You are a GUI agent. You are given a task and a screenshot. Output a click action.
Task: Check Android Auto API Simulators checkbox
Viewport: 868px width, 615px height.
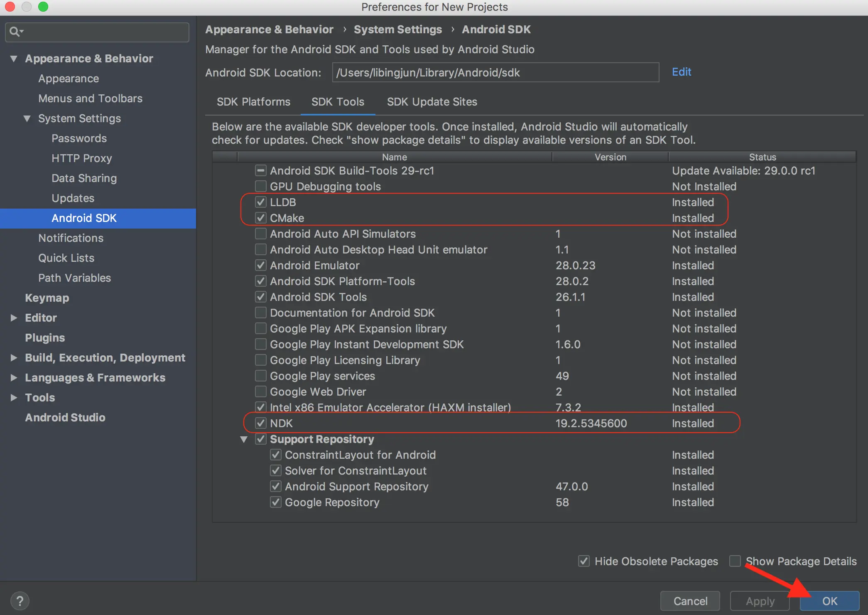pyautogui.click(x=260, y=234)
